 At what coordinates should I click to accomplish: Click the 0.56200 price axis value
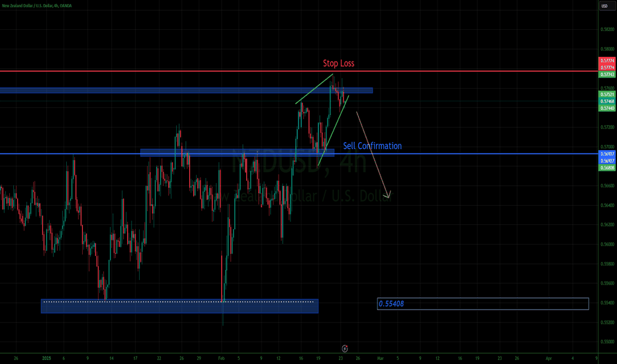tap(607, 225)
